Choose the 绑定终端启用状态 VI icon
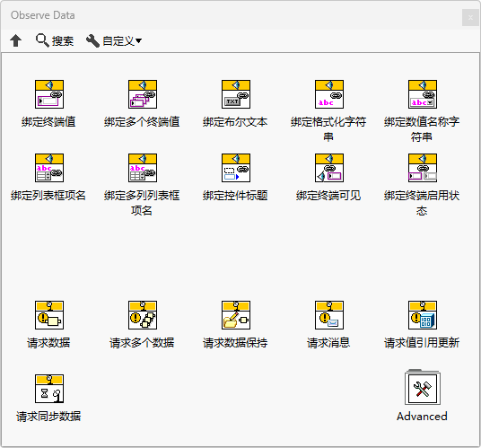The height and width of the screenshot is (448, 481). 423,168
